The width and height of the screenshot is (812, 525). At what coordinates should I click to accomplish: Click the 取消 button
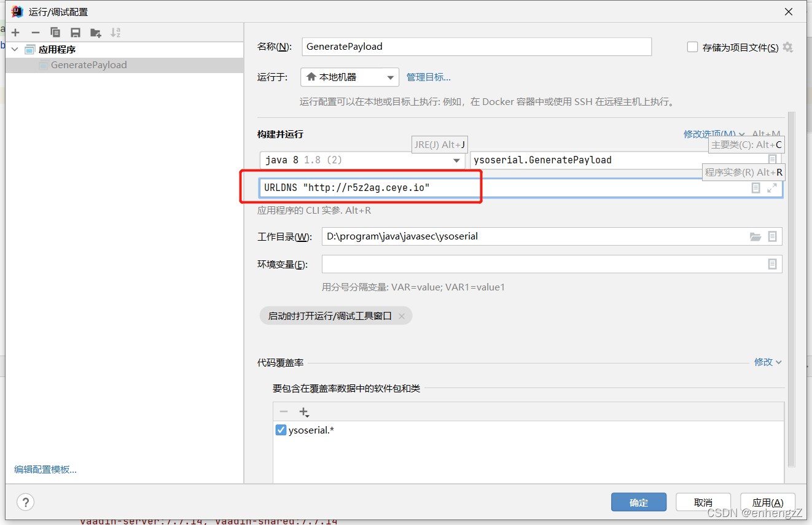pyautogui.click(x=703, y=502)
